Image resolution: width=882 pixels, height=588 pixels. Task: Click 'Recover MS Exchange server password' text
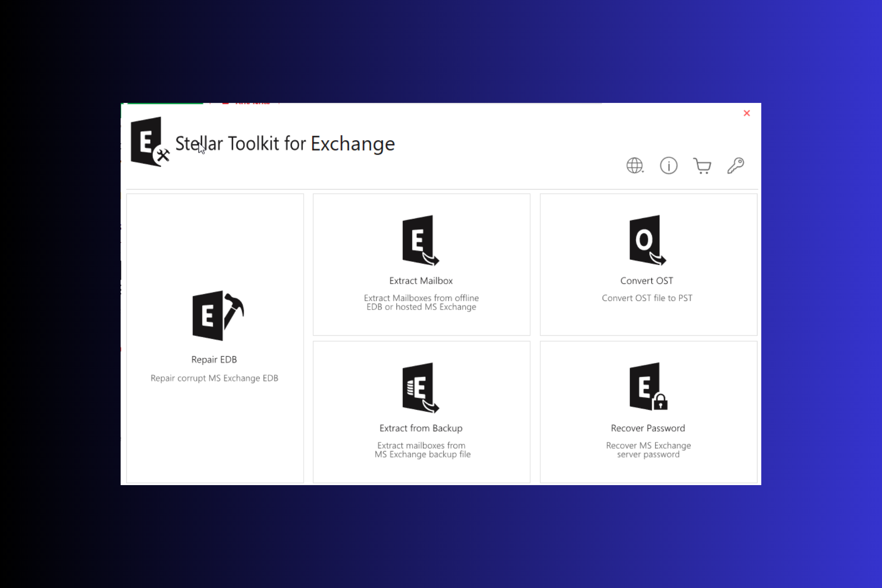648,450
